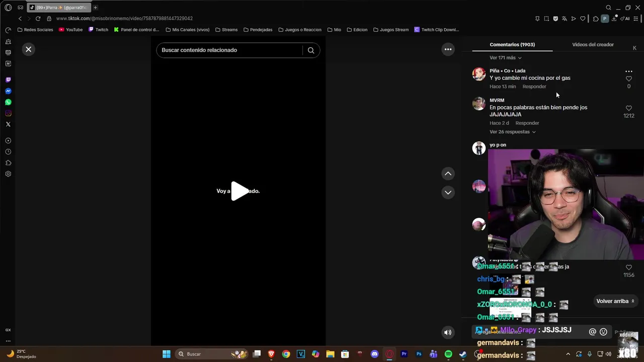Like the MVRM comment
Viewport: 644px width, 362px height.
[628, 108]
